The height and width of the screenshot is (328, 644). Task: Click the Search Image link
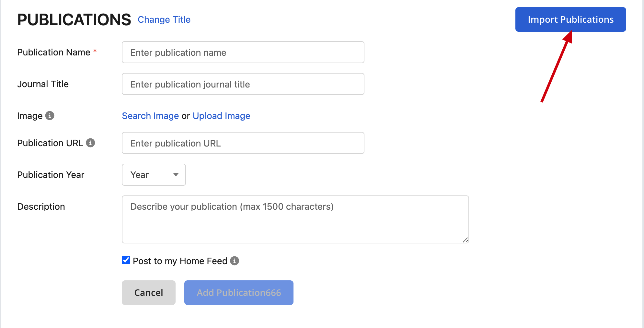click(x=150, y=116)
